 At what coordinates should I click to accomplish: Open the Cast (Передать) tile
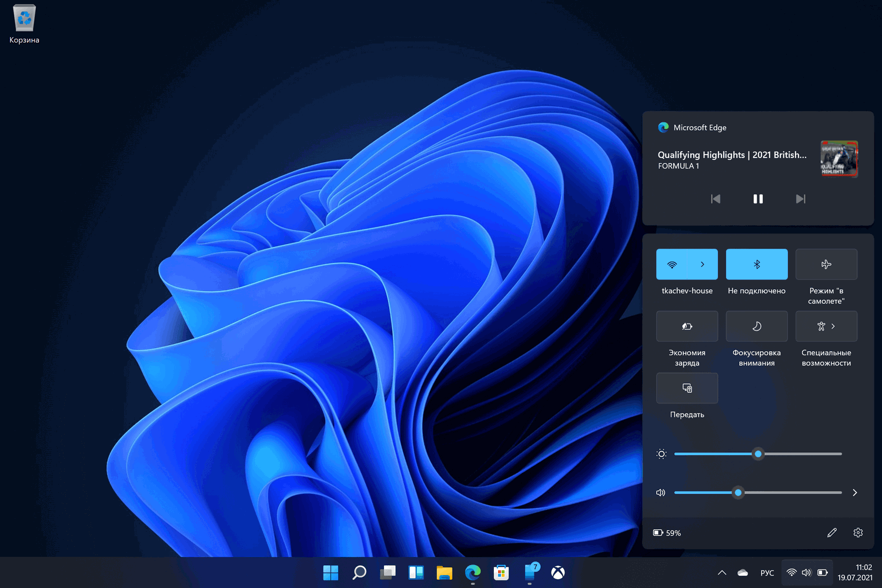click(687, 388)
